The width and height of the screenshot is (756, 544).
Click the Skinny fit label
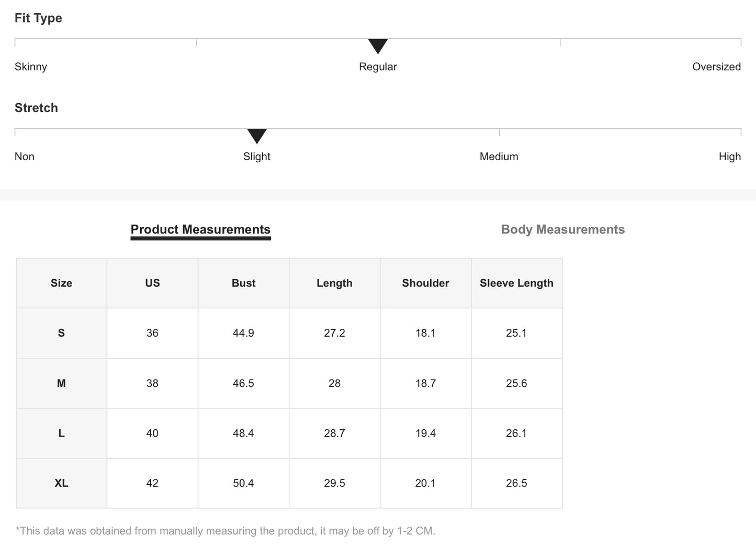point(31,66)
